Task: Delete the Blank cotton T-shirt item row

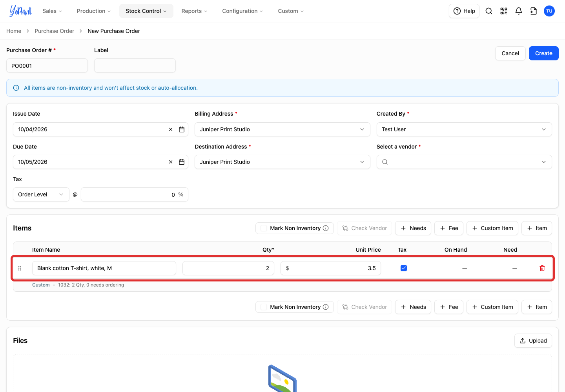Action: tap(542, 268)
